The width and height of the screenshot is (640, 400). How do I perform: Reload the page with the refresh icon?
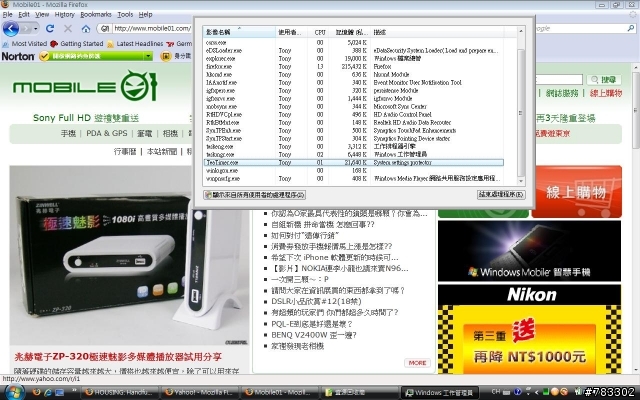[50, 29]
